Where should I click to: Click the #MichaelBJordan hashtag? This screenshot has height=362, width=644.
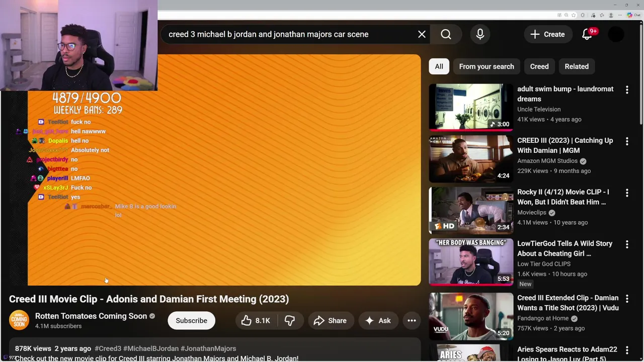[151, 348]
